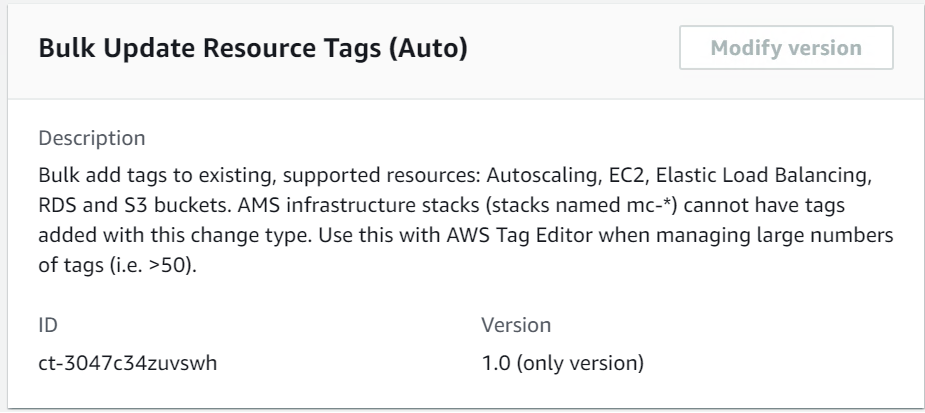Screen dimensions: 925x413
Task: Click the Modify version button
Action: point(785,47)
